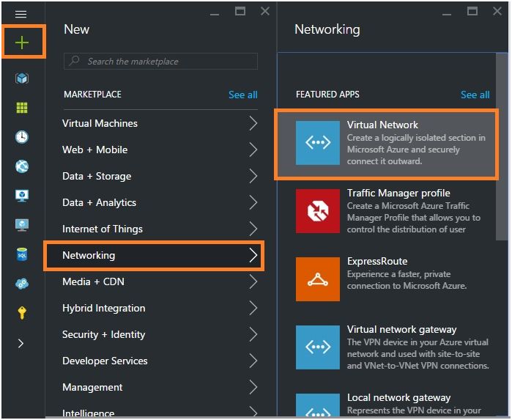Image resolution: width=512 pixels, height=420 pixels.
Task: Expand the sidebar with the bottom chevron
Action: click(21, 343)
